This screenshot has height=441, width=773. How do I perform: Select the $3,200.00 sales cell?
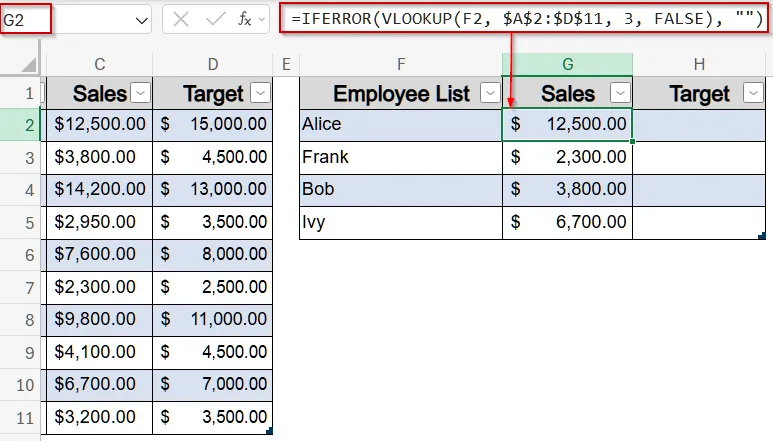point(100,418)
